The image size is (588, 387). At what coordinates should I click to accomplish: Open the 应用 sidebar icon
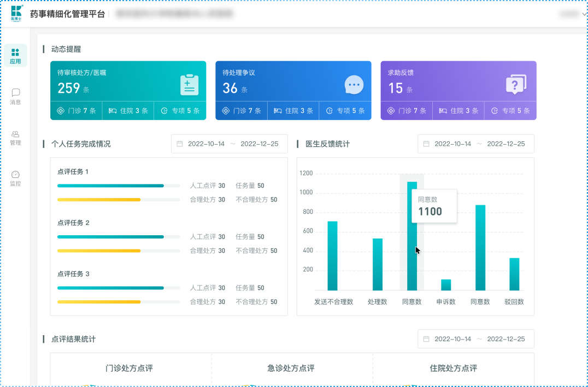[x=15, y=56]
